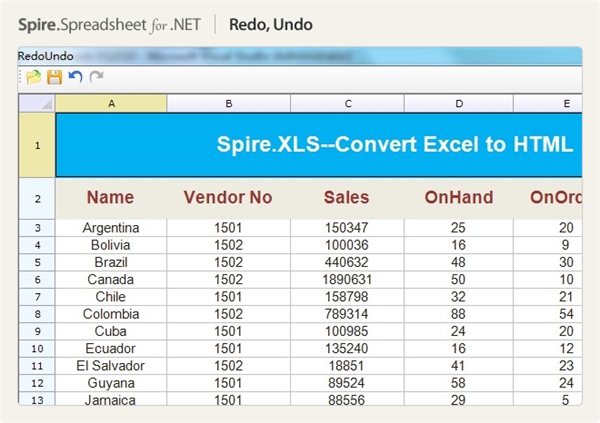This screenshot has height=423, width=600.
Task: Select column E header
Action: click(548, 103)
